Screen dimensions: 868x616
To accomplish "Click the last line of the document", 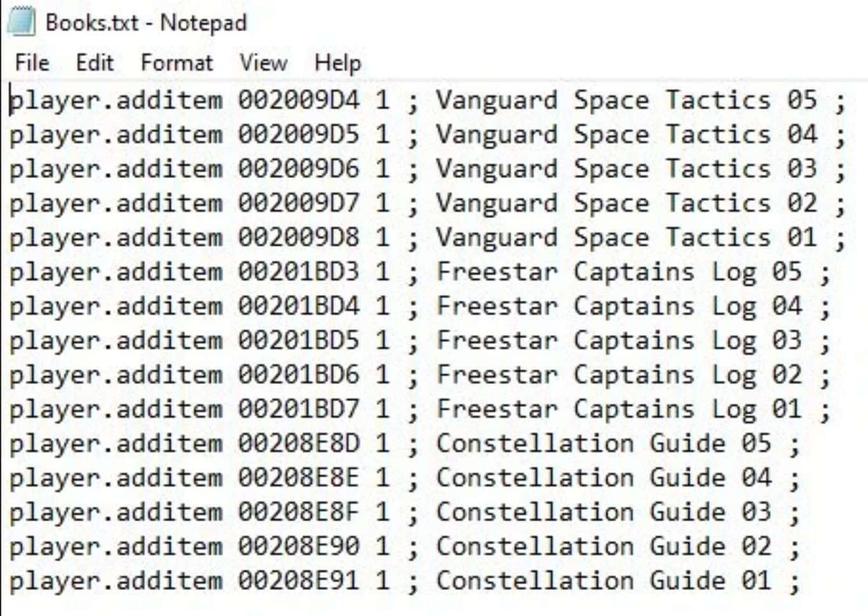I will click(420, 579).
